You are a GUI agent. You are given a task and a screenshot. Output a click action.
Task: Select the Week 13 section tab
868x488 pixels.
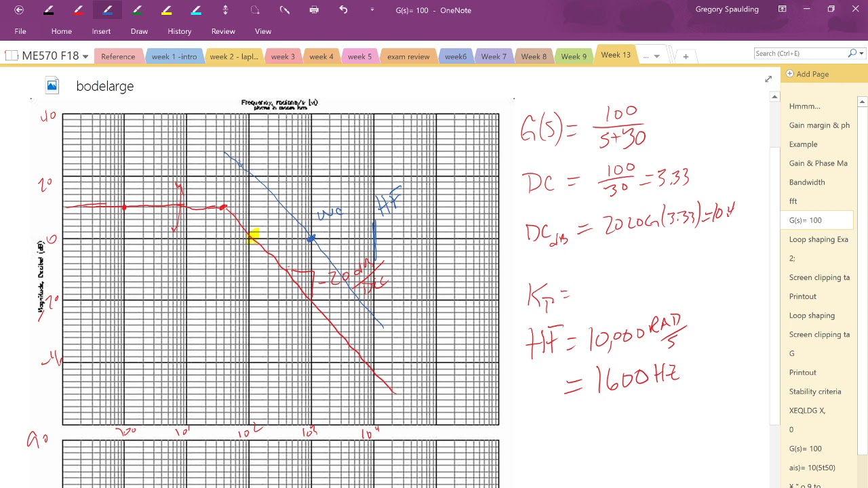pyautogui.click(x=616, y=55)
